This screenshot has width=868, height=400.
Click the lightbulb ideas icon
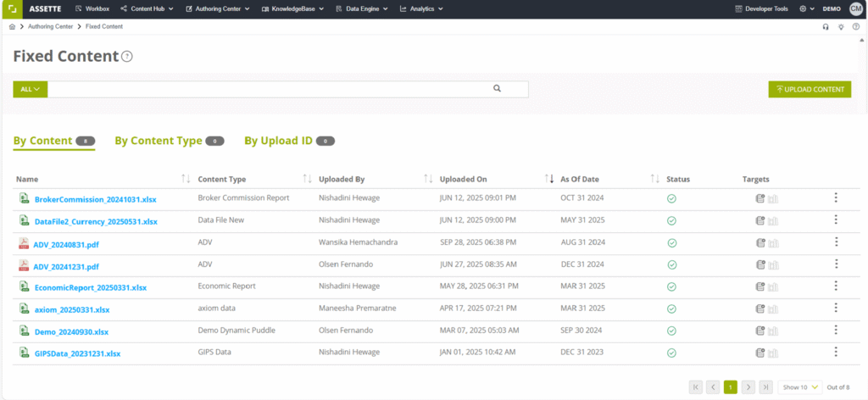click(x=840, y=26)
